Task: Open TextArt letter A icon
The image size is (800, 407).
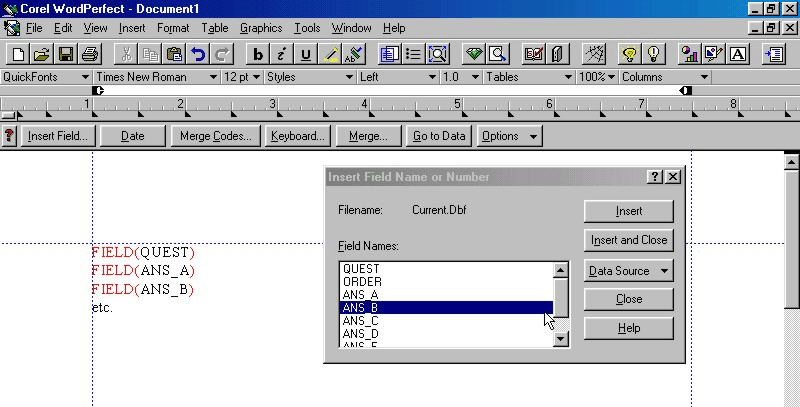Action: [x=738, y=54]
